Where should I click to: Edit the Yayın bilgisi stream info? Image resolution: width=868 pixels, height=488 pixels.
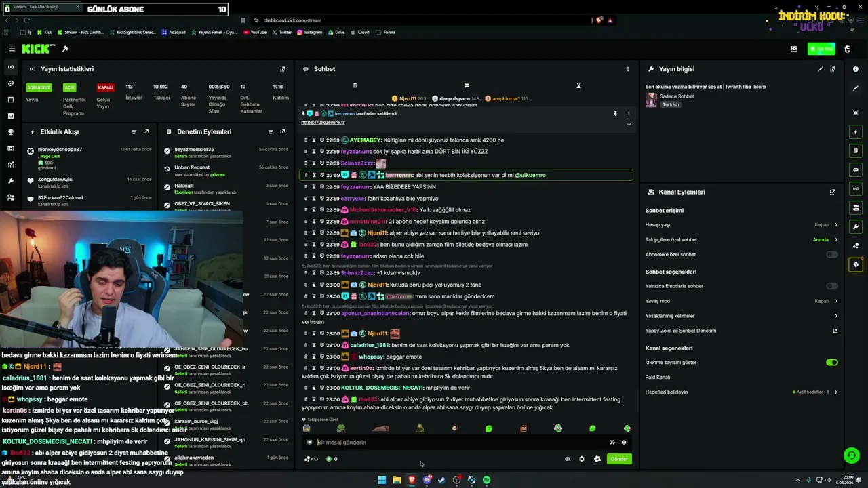[x=821, y=69]
